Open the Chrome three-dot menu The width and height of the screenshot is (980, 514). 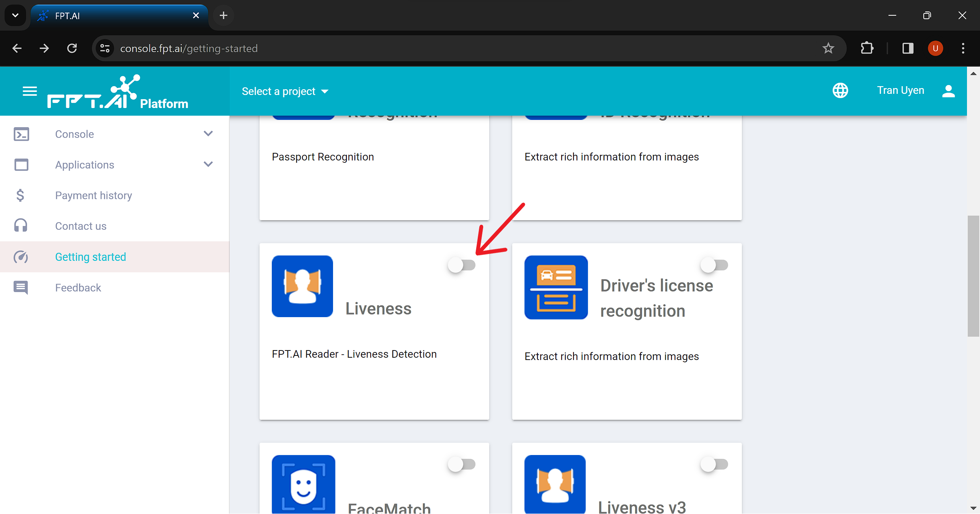(x=963, y=48)
